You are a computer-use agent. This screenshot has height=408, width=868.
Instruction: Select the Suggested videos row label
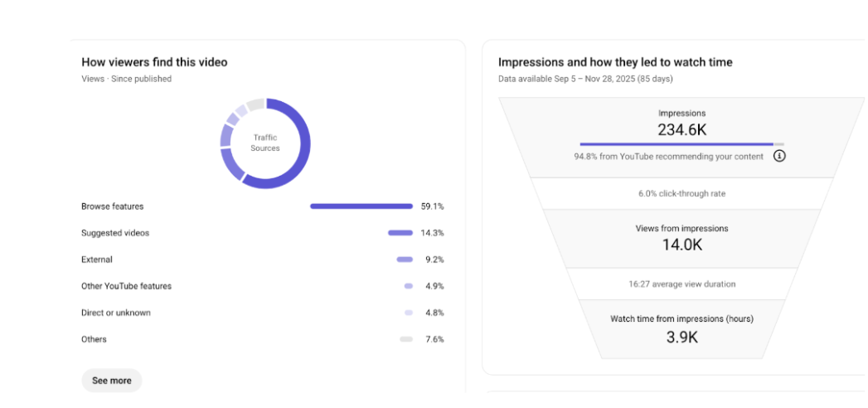tap(115, 233)
